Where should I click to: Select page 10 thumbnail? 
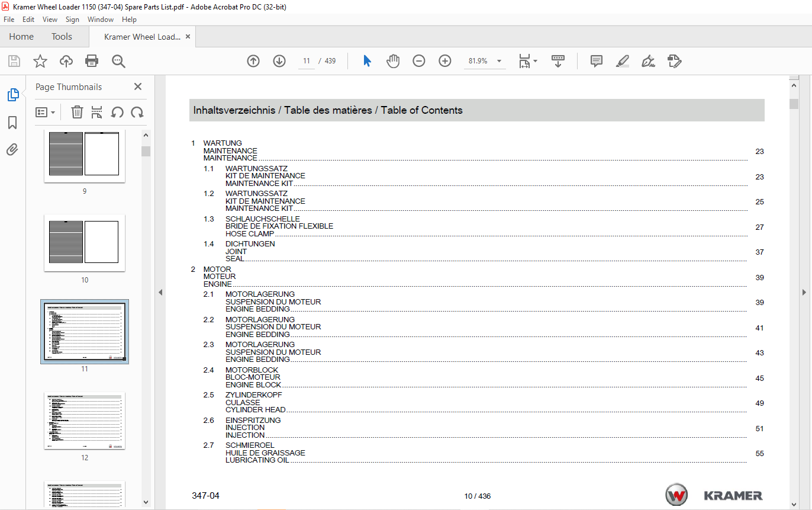click(x=85, y=243)
